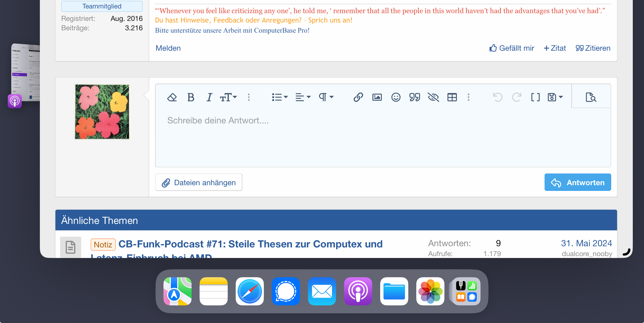Insert a quote block via toolbar
Image resolution: width=644 pixels, height=323 pixels.
pyautogui.click(x=414, y=97)
